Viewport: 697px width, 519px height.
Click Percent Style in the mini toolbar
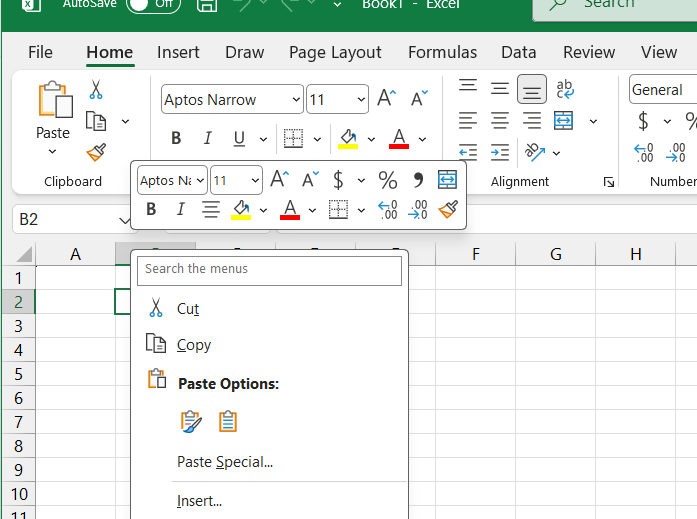pos(388,180)
